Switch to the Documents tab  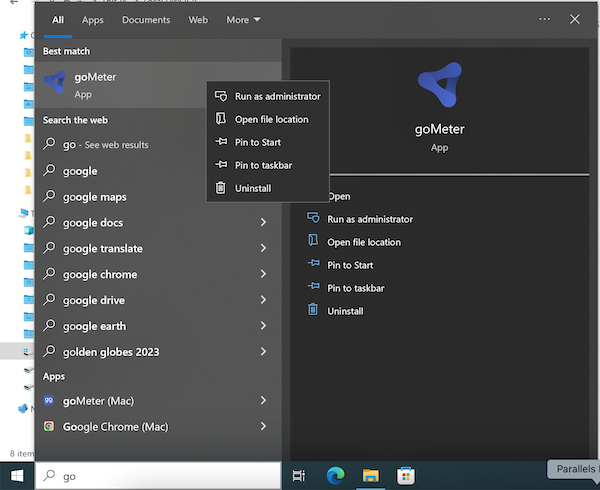pos(146,20)
